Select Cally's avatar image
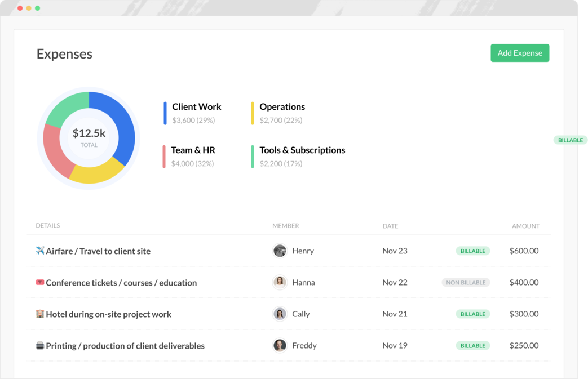The width and height of the screenshot is (588, 379). coord(280,314)
